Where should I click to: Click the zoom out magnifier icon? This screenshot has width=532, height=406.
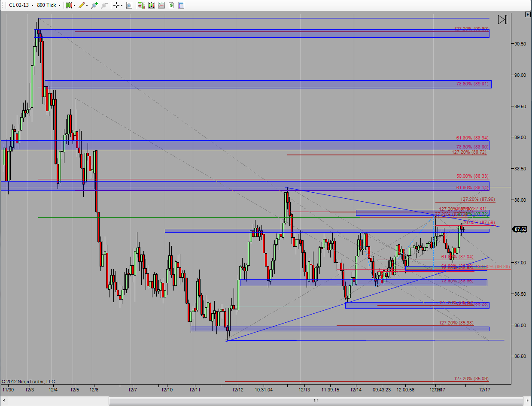[x=104, y=5]
